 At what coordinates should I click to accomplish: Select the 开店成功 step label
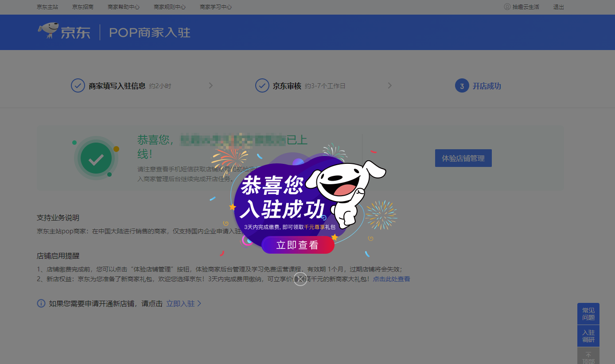[487, 86]
